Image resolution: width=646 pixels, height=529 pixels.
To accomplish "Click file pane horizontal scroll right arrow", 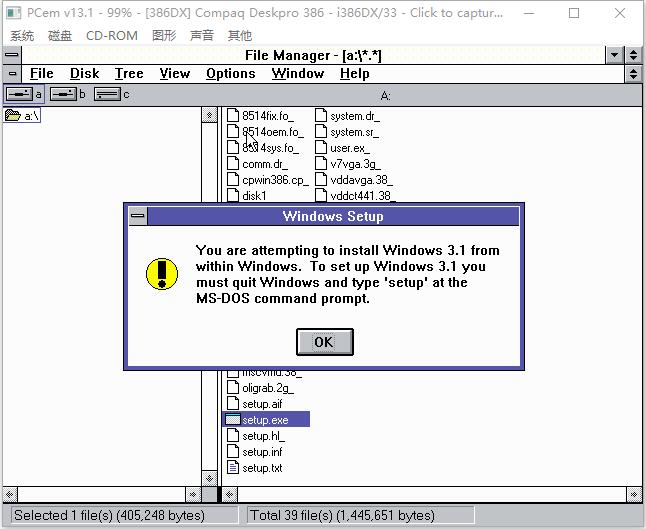I will pos(634,494).
